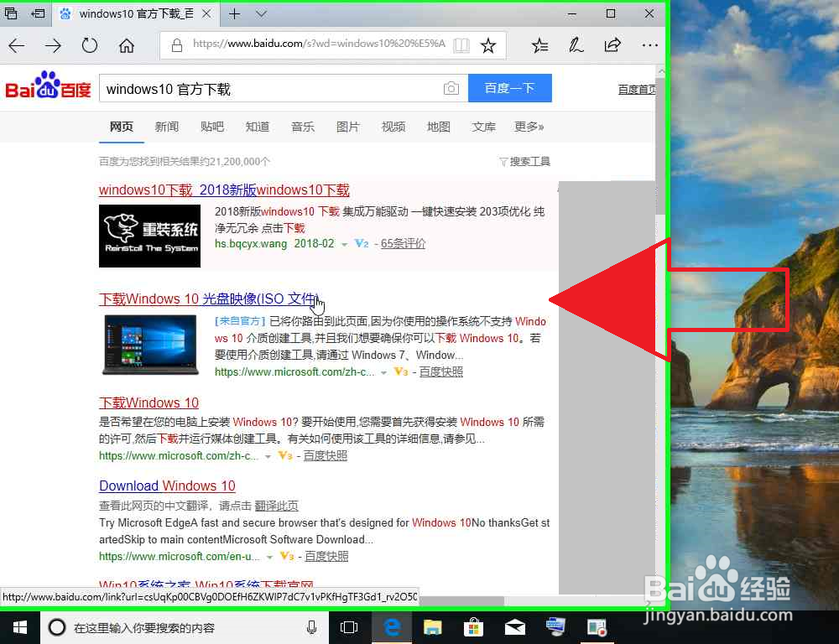Switch to the 音乐 tab
Screen dimensions: 839x644
coord(303,127)
